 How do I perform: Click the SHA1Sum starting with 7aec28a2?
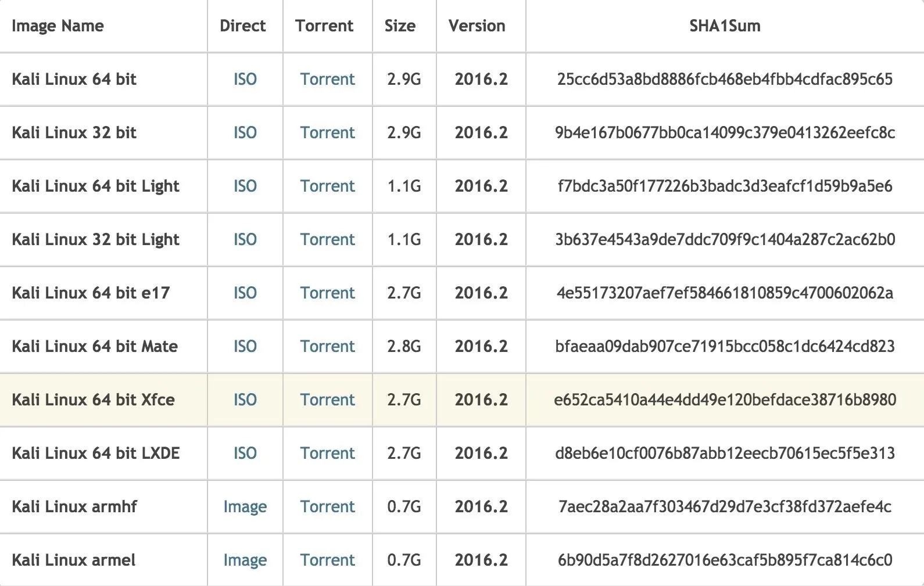coord(725,506)
